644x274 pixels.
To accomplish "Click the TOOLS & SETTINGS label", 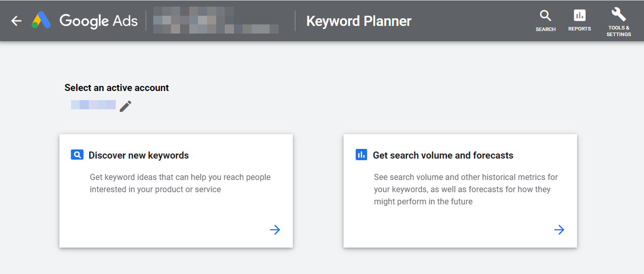I will click(x=619, y=31).
